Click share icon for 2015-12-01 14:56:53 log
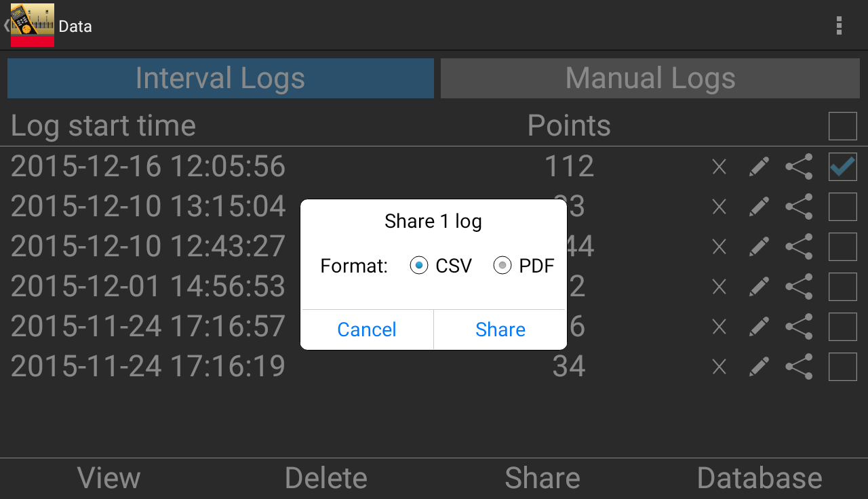The width and height of the screenshot is (868, 499). point(799,287)
